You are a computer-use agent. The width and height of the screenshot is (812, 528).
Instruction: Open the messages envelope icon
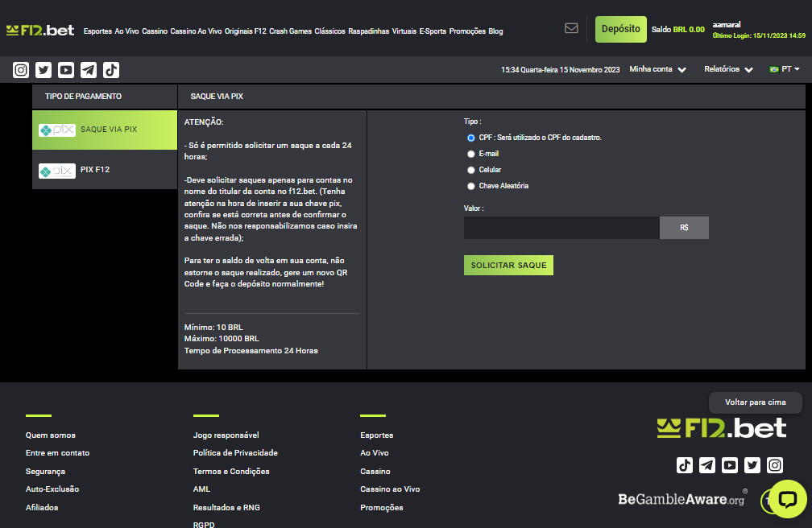[x=571, y=28]
